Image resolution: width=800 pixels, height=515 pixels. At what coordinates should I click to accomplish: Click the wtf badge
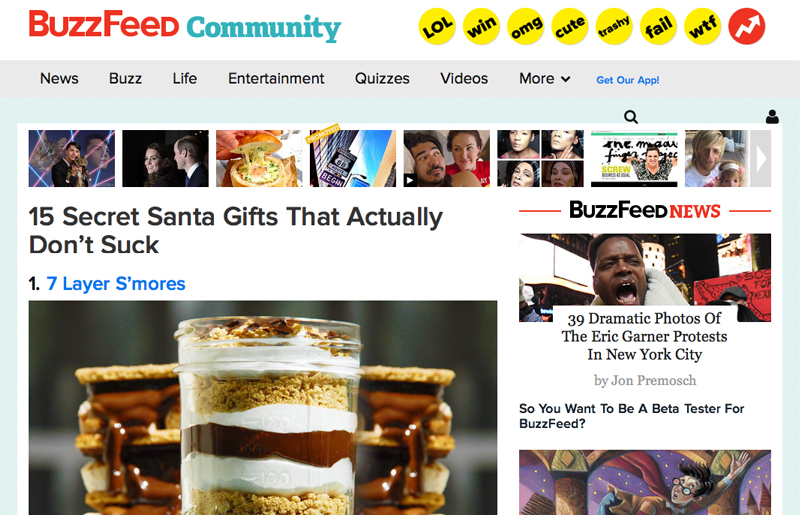coord(703,27)
